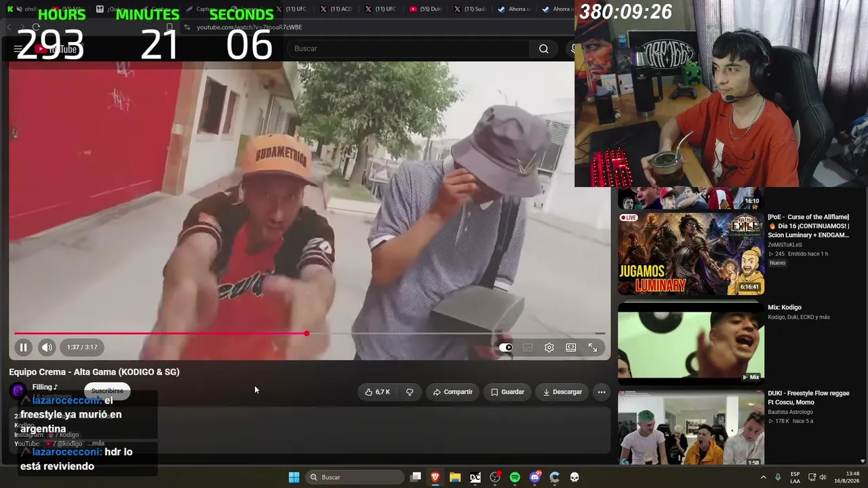The height and width of the screenshot is (488, 868).
Task: Open the DC app on the taskbar
Action: point(475,477)
